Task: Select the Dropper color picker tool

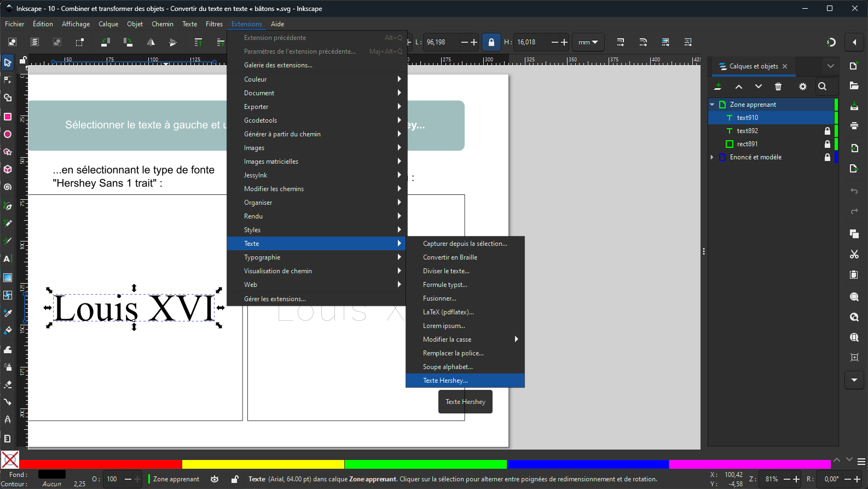Action: (8, 313)
